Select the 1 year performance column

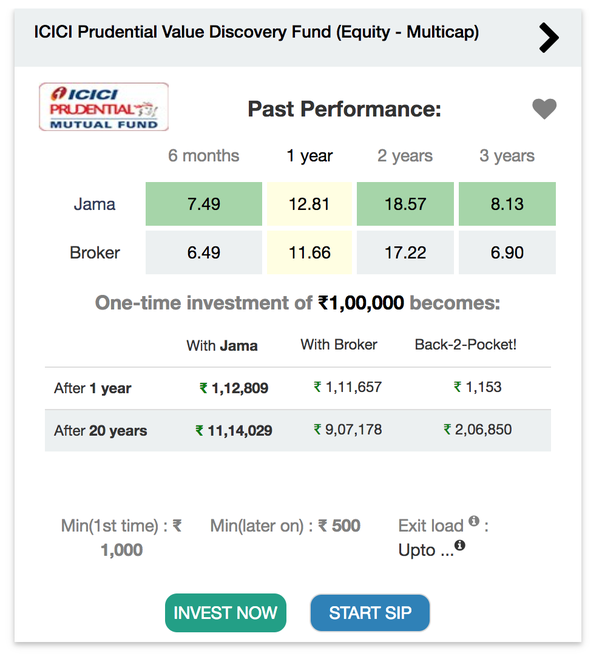click(x=310, y=156)
